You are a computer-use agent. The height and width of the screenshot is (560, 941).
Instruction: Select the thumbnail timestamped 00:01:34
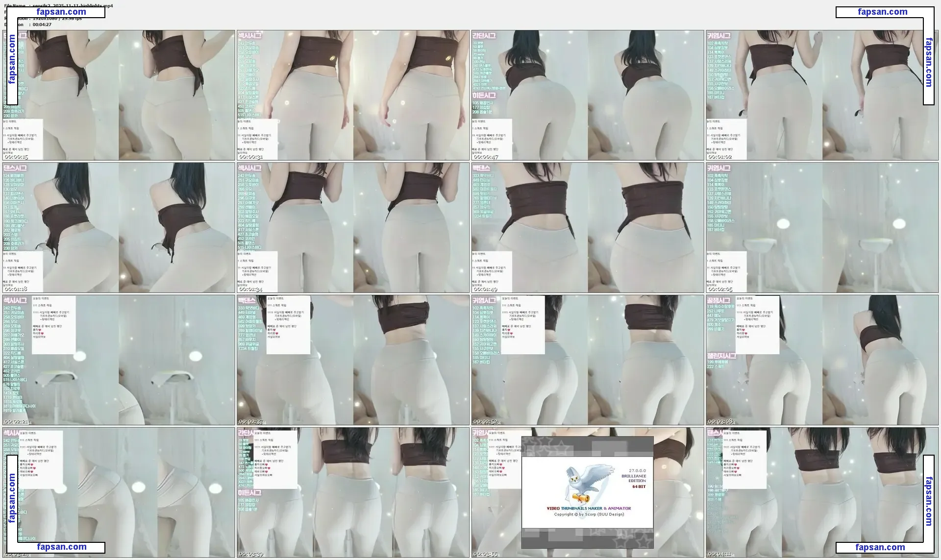point(353,227)
